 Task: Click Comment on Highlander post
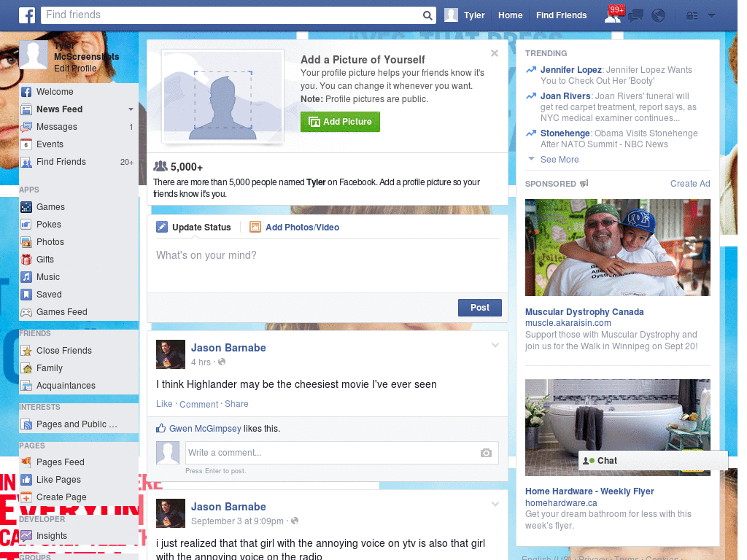coord(198,404)
